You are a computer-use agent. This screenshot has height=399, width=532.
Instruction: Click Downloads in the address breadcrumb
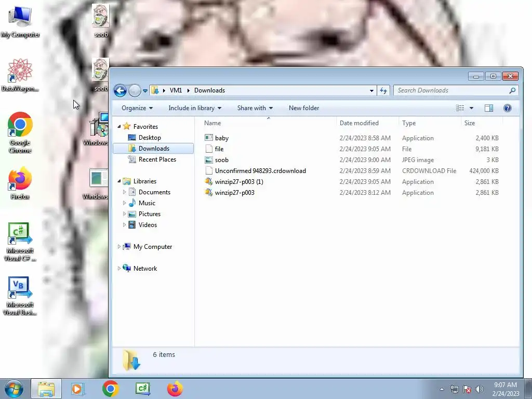pos(209,90)
